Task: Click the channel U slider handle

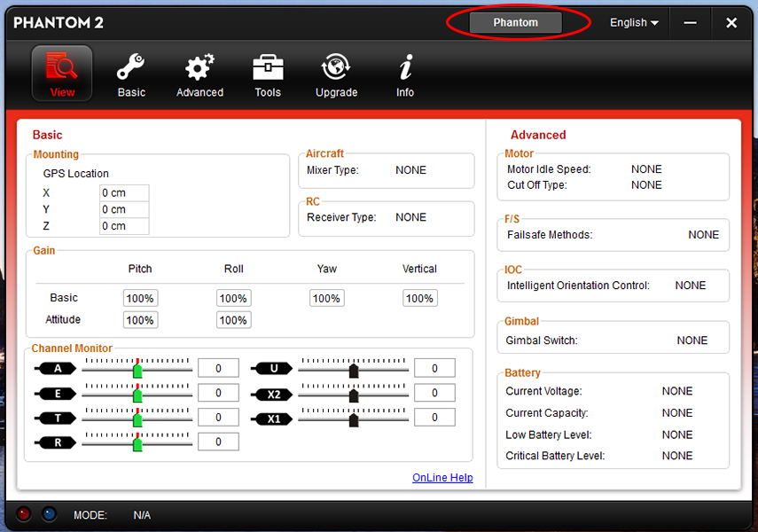Action: 354,371
